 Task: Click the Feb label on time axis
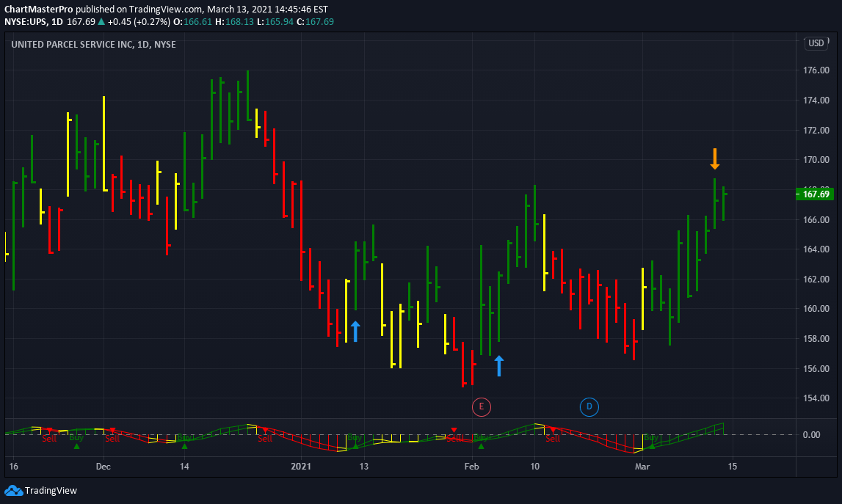[471, 467]
